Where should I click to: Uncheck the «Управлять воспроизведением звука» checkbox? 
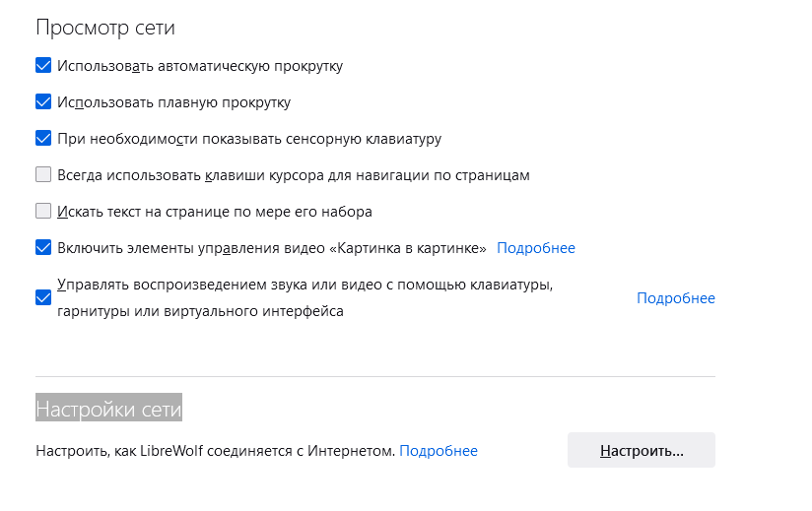click(x=43, y=297)
